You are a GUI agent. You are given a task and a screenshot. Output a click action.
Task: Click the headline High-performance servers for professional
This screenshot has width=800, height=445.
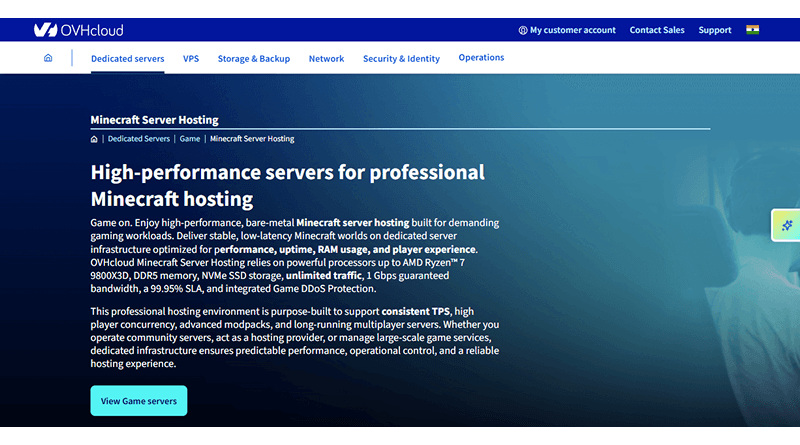(287, 172)
